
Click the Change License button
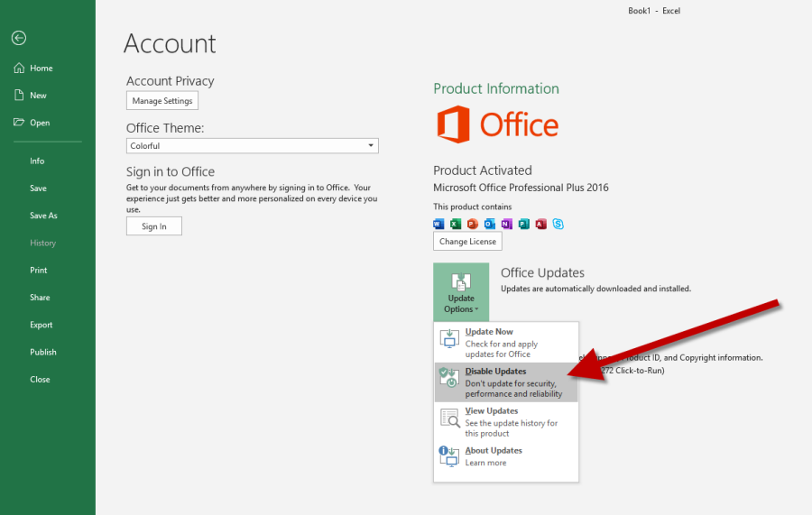(467, 241)
